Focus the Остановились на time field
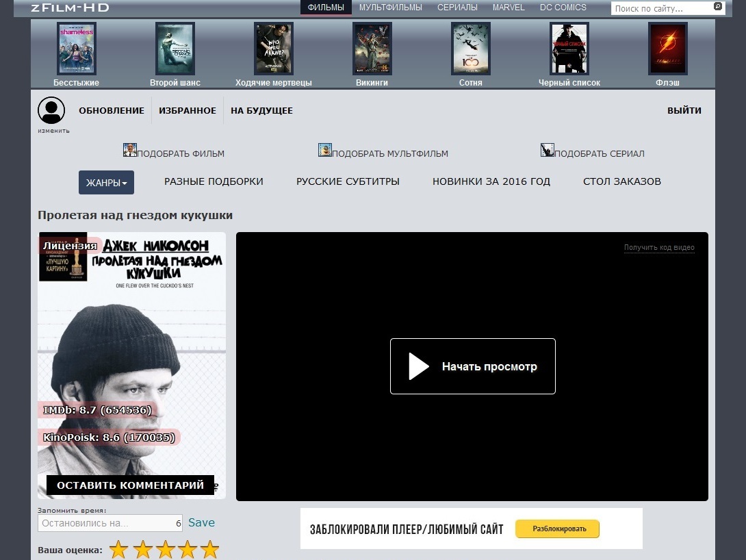Viewport: 746px width, 560px height. coord(110,523)
